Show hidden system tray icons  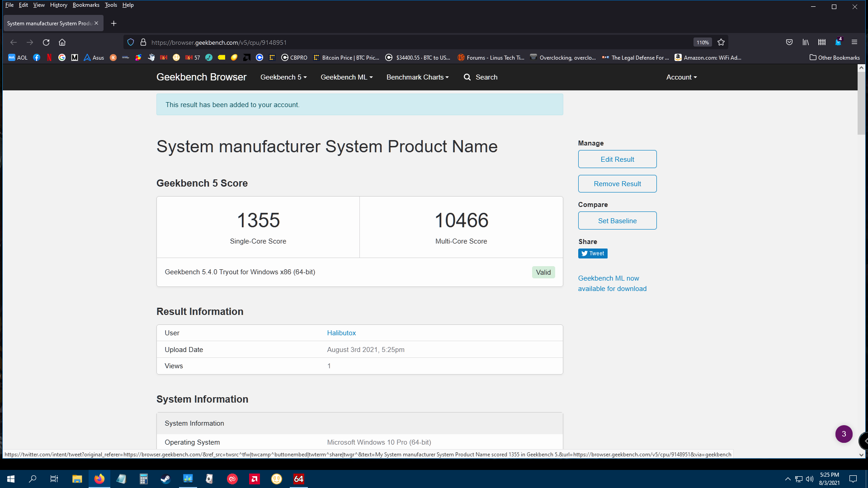click(788, 479)
